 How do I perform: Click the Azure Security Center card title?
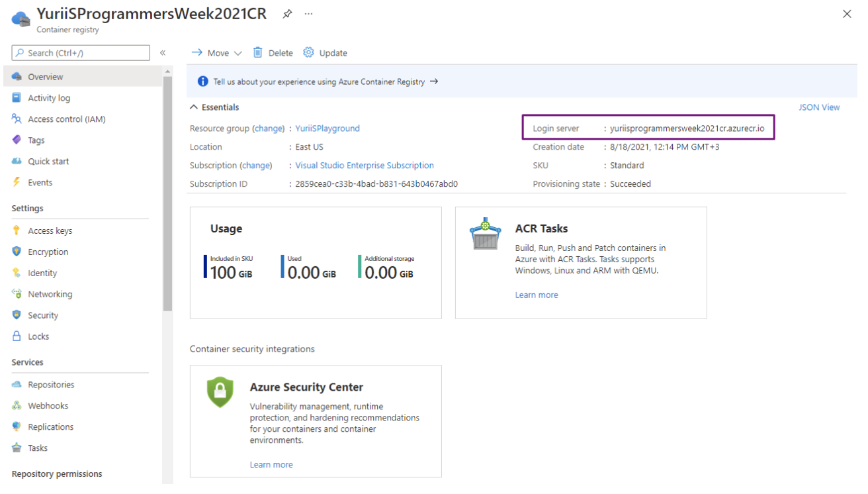[306, 387]
